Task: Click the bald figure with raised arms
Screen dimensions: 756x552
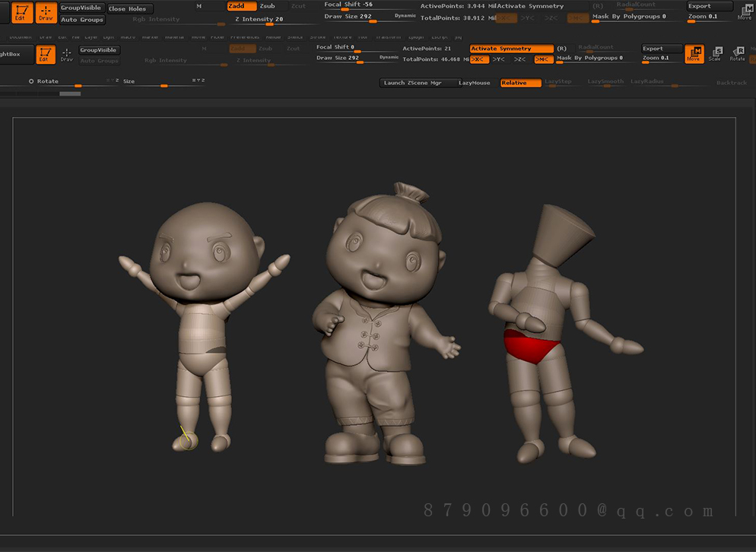Action: (x=205, y=327)
